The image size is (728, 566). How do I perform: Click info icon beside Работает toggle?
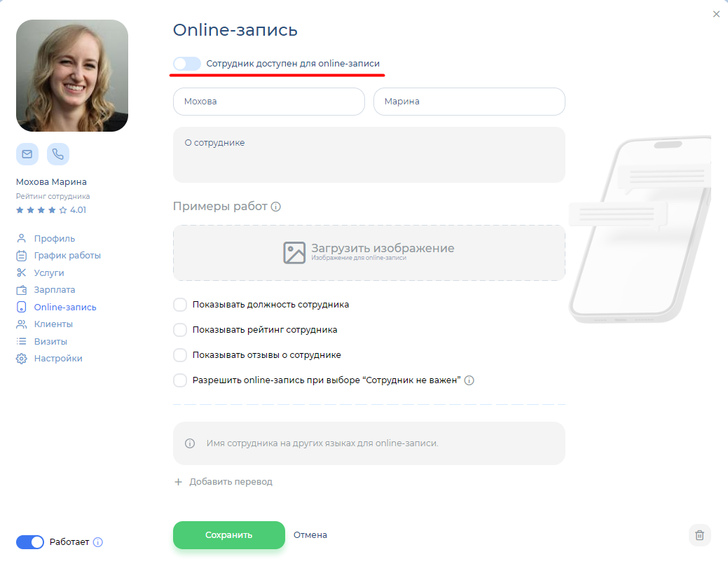click(x=98, y=542)
